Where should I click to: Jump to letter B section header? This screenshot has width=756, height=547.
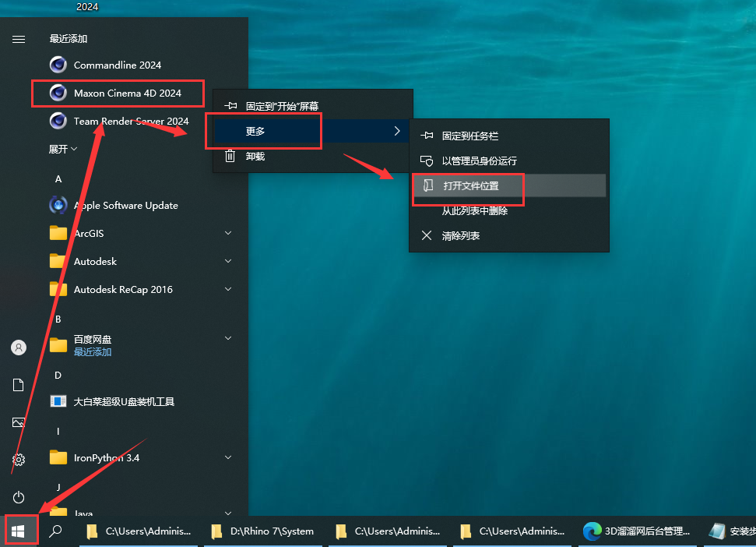click(58, 319)
